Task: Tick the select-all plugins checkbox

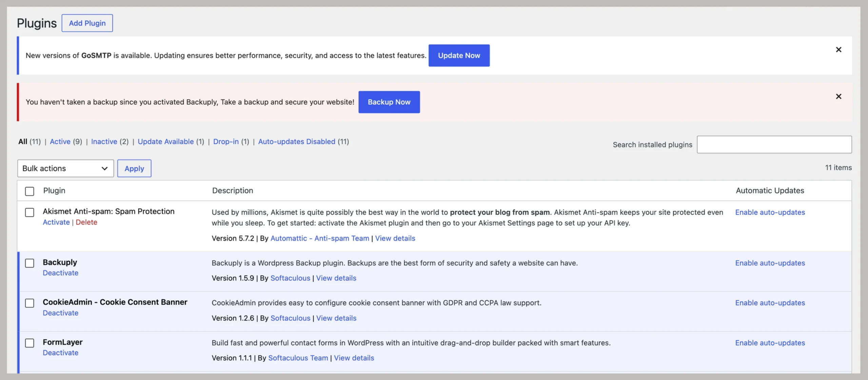Action: 29,191
